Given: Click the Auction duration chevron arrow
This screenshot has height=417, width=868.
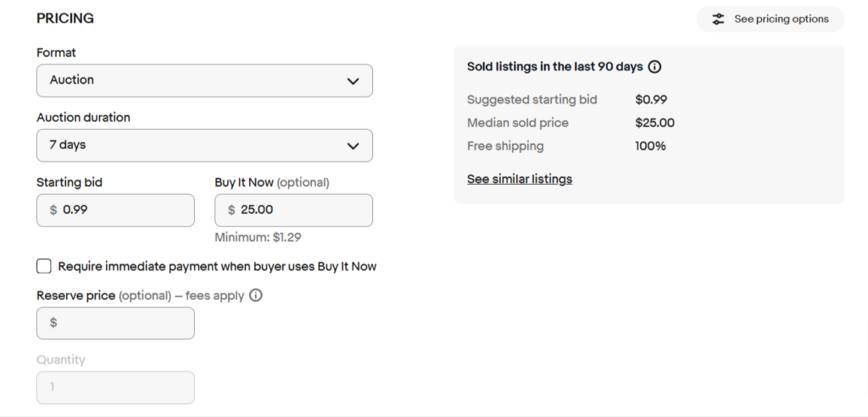Looking at the screenshot, I should click(353, 146).
